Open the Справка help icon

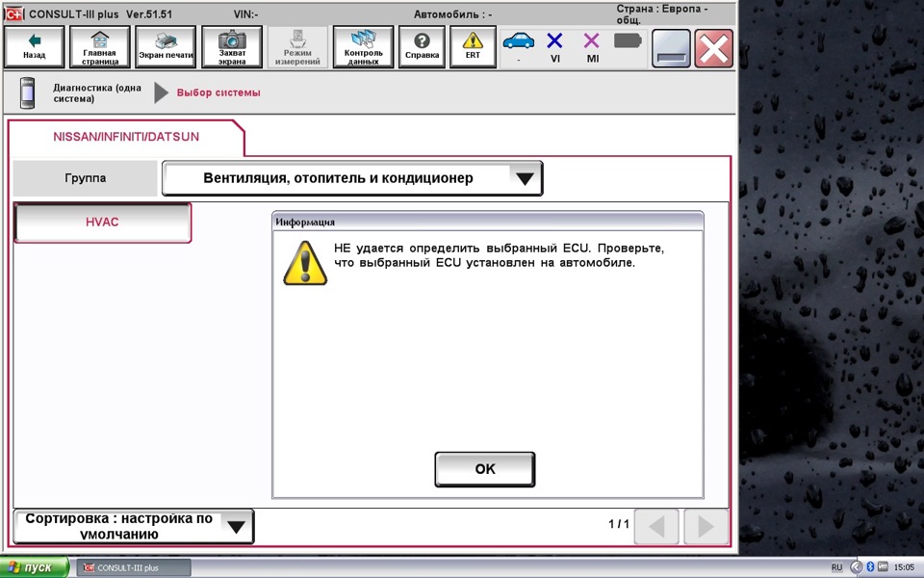[x=422, y=47]
